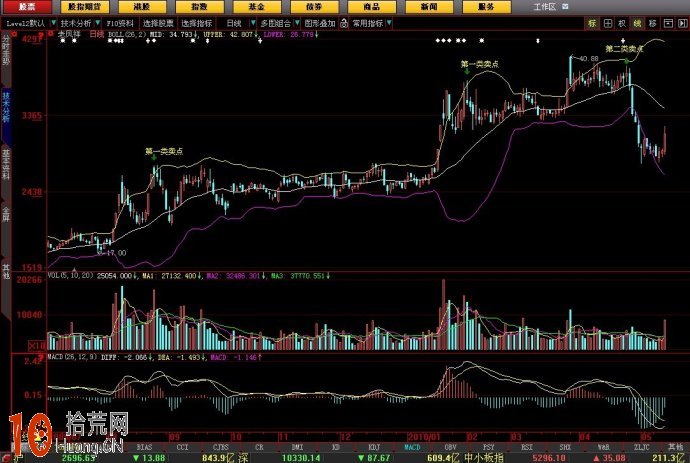Switch indicator to CJBS
This screenshot has width=690, height=463.
click(x=220, y=447)
